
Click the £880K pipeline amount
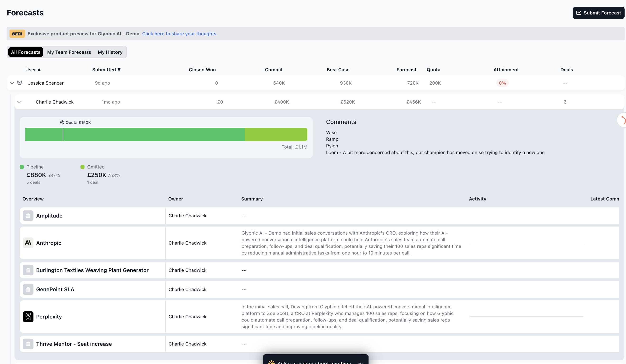pos(36,175)
